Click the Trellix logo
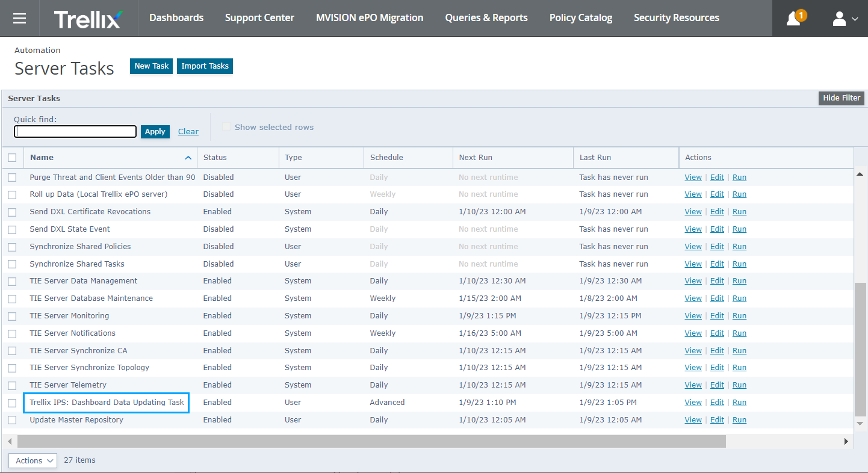This screenshot has width=868, height=473. point(88,18)
